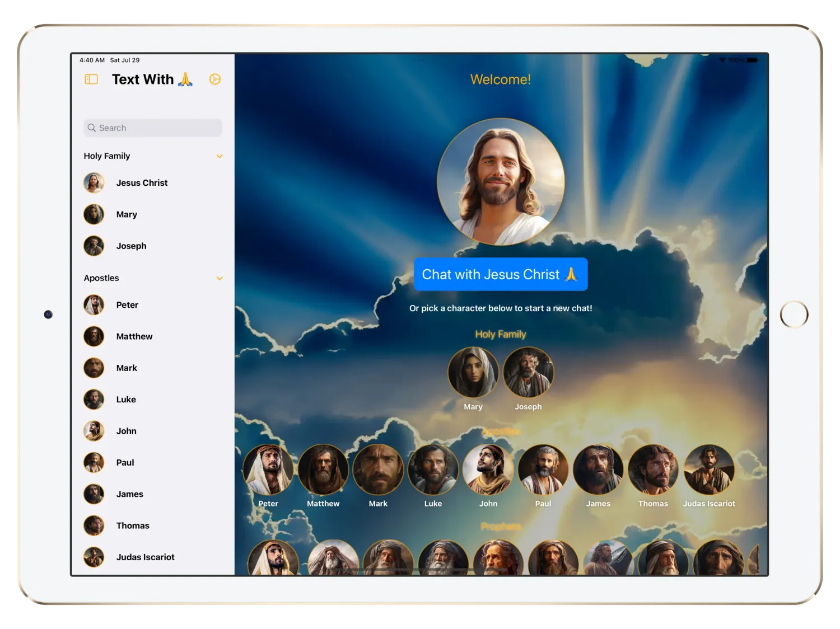Open settings via the gear icon
The height and width of the screenshot is (629, 840).
(x=214, y=79)
